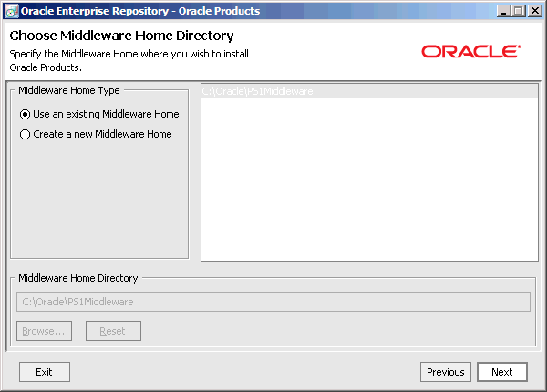The height and width of the screenshot is (392, 547).
Task: Close the Oracle Enterprise Repository installer
Action: [534, 11]
